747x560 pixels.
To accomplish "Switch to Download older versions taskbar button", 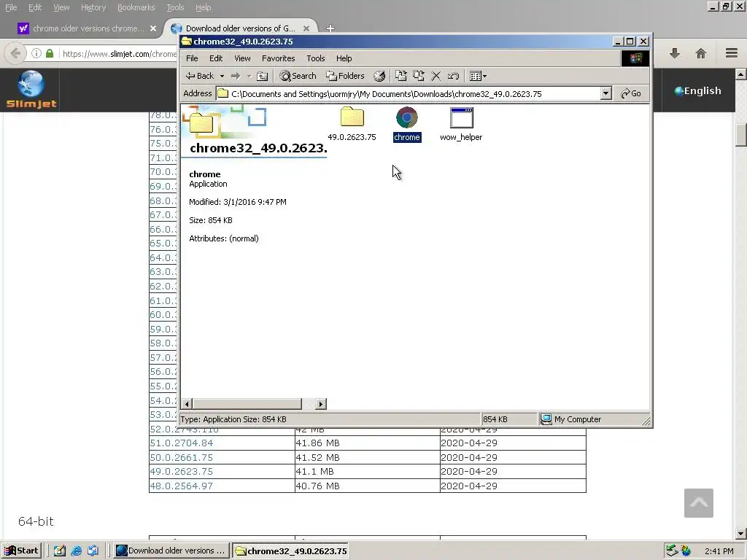I will (x=171, y=551).
